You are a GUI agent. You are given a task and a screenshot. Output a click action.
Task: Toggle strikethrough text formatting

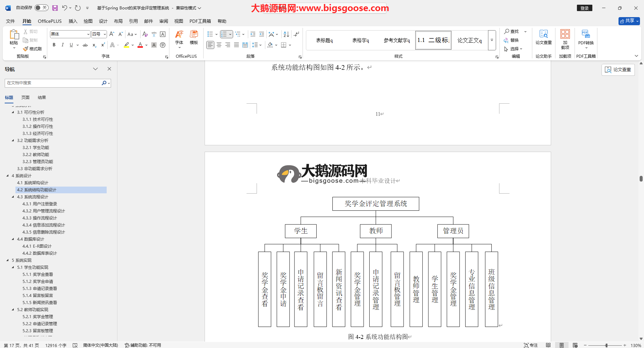[x=85, y=45]
